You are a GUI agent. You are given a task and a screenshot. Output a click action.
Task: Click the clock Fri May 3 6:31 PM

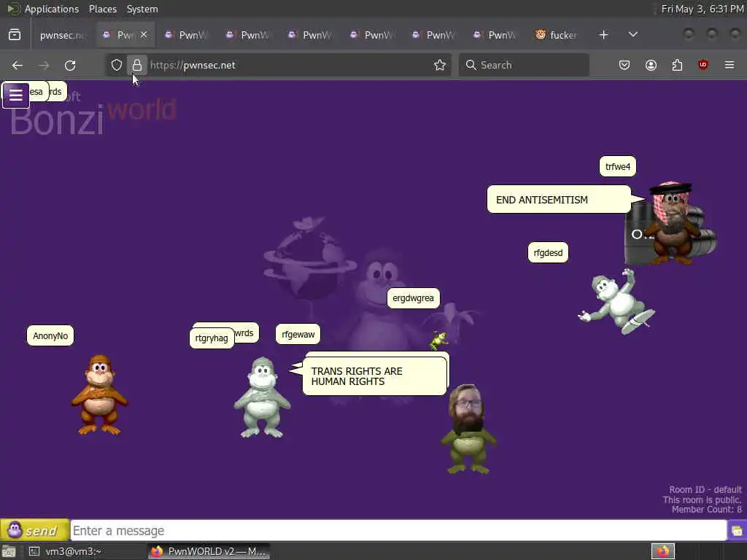[703, 9]
